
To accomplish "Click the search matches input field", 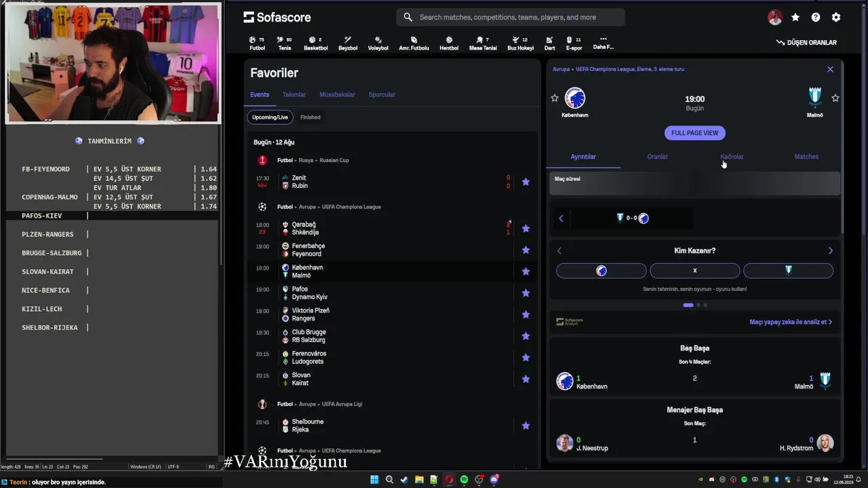I will pos(511,17).
